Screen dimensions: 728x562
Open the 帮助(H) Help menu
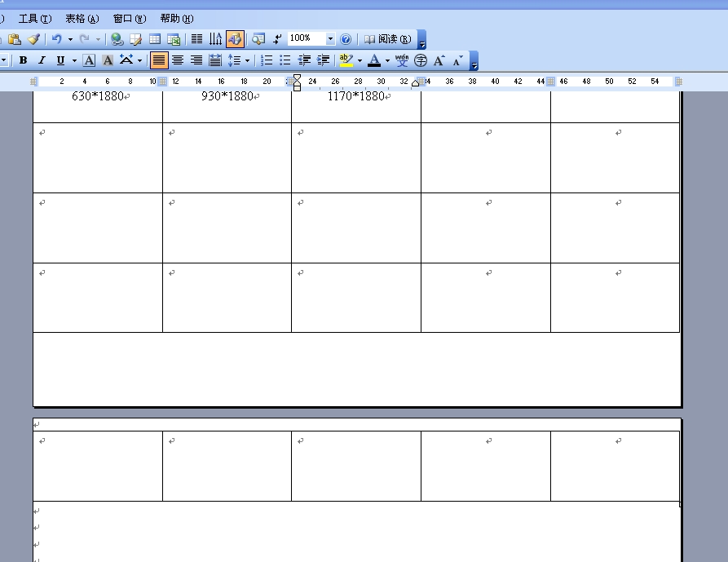177,19
